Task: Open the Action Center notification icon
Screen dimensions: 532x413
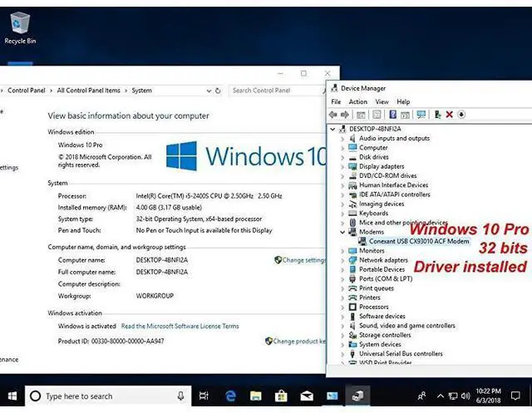Action: (x=515, y=396)
